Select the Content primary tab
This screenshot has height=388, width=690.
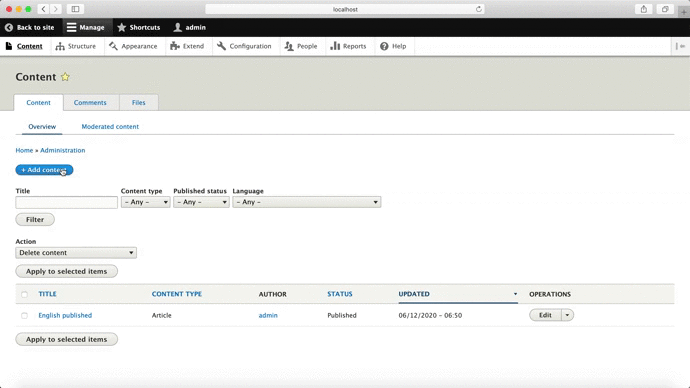click(x=38, y=102)
